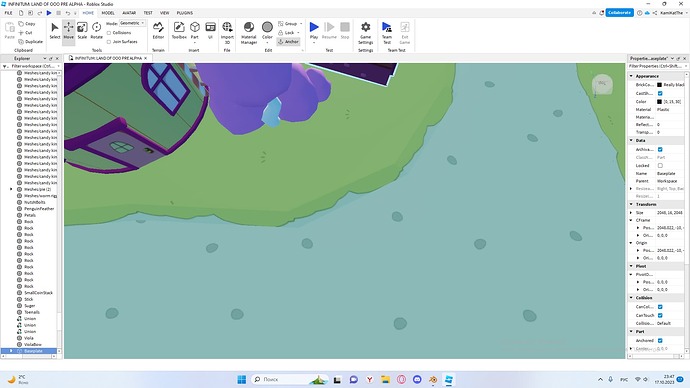Screen dimensions: 690x388
Task: Close the INFINITUM LAND OF OOO document tab
Action: [146, 58]
